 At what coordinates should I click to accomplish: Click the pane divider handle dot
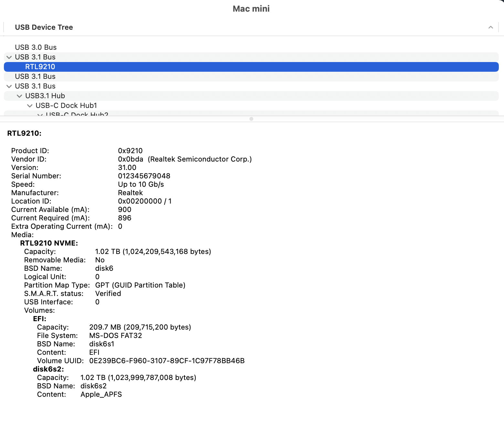(x=251, y=119)
